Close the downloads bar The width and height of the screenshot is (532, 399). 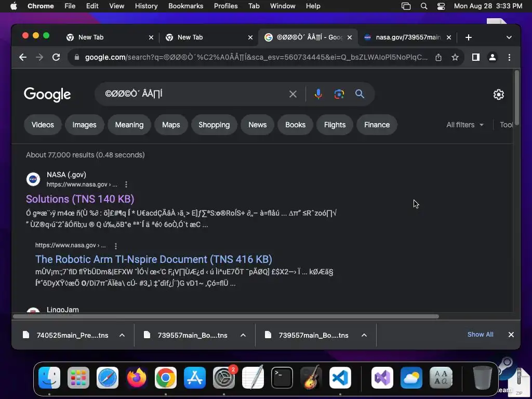point(511,335)
